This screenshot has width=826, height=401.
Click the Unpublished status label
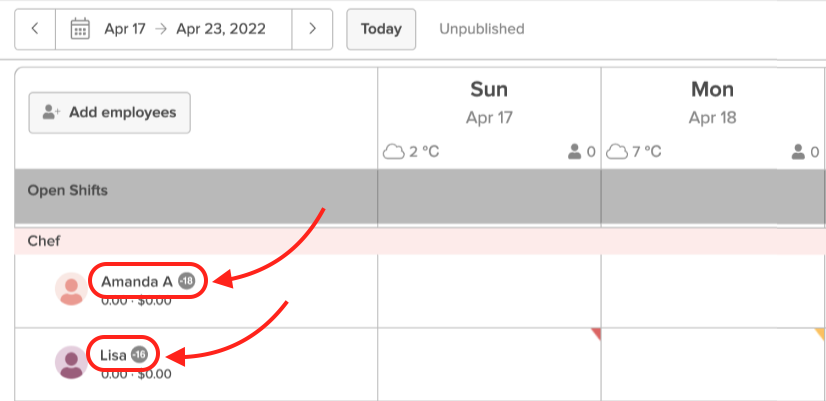[481, 29]
